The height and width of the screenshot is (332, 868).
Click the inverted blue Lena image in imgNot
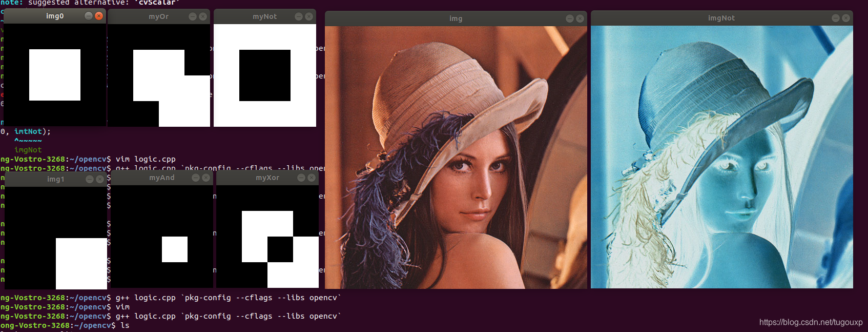722,157
